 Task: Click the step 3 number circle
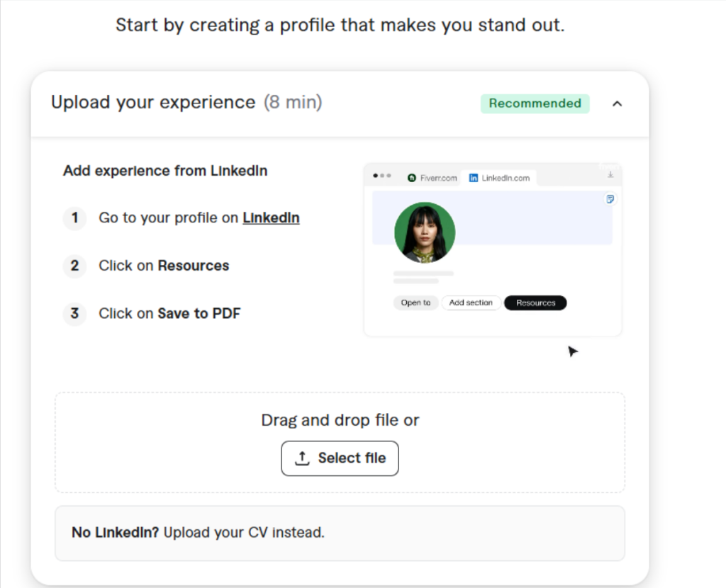pyautogui.click(x=74, y=313)
